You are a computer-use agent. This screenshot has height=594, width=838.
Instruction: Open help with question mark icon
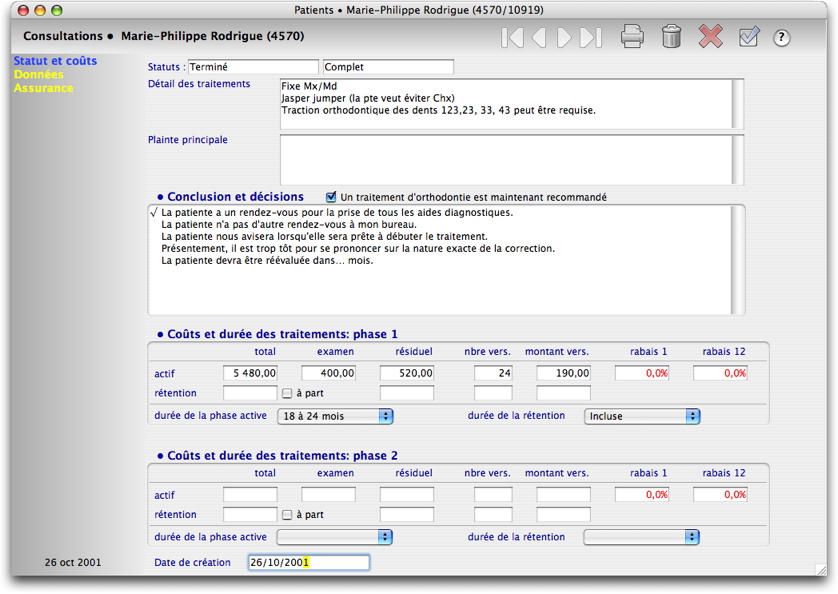click(781, 37)
